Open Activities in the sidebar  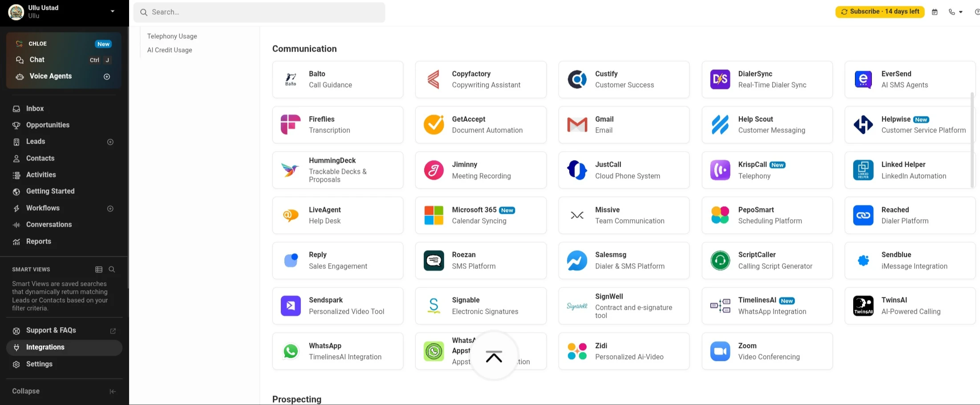tap(64, 175)
